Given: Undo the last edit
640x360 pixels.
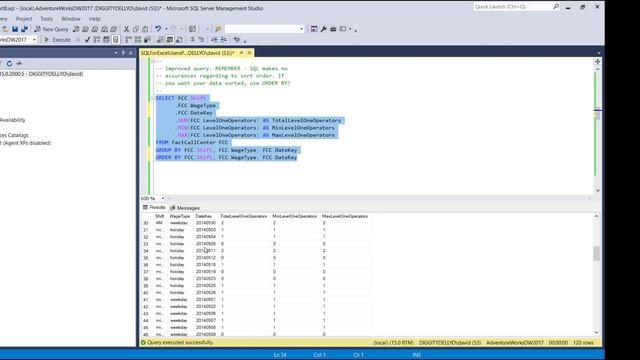Looking at the screenshot, I should pos(158,29).
